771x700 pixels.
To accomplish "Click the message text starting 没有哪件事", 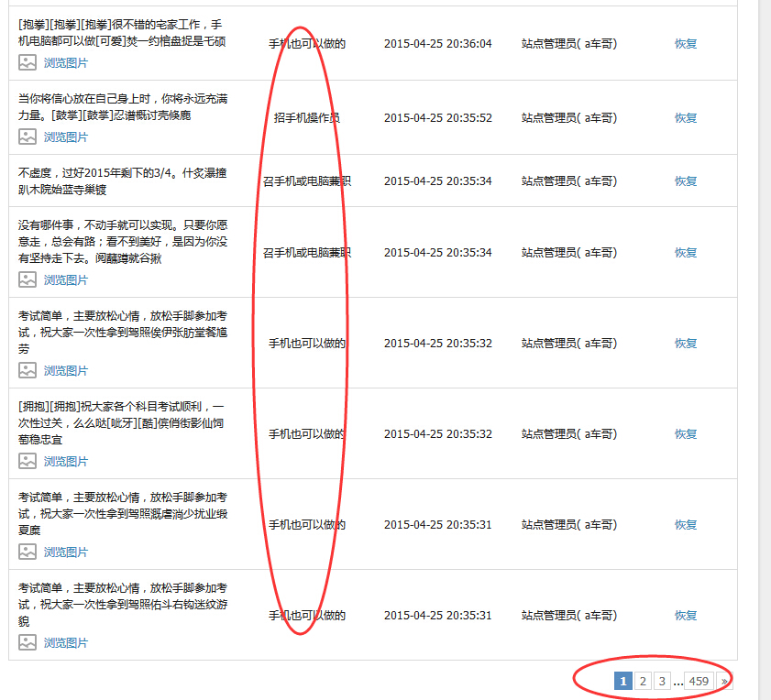I will pos(123,241).
